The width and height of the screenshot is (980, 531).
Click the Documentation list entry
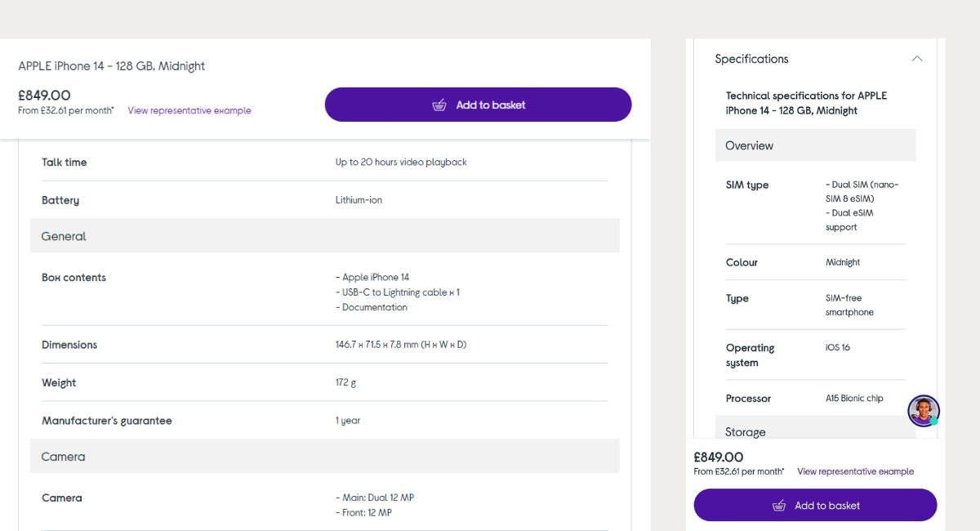372,307
